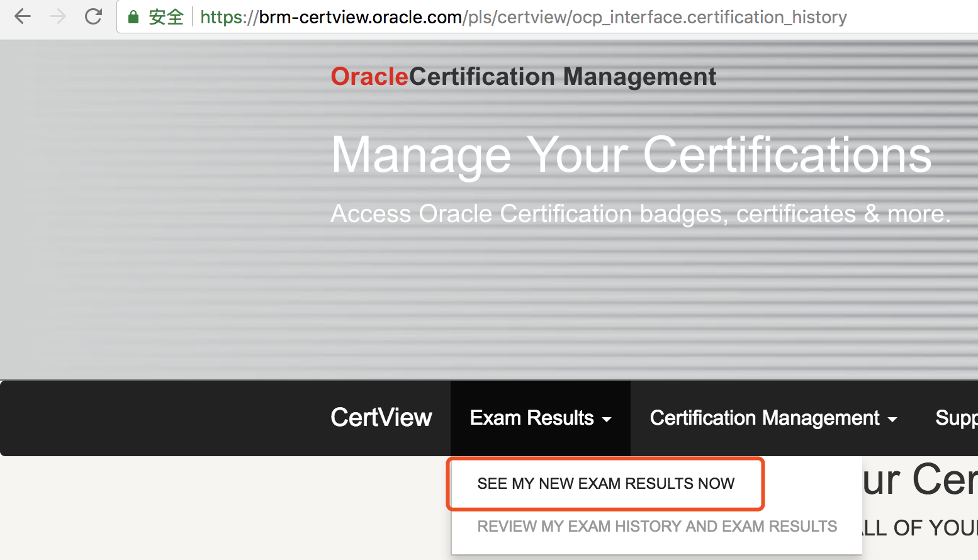Click the green 安全 security label
This screenshot has height=560, width=978.
click(166, 17)
